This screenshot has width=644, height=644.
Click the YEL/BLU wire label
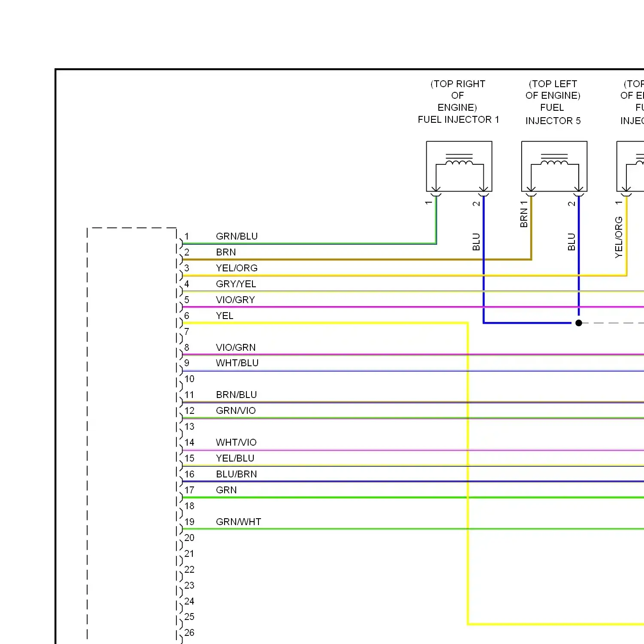235,459
